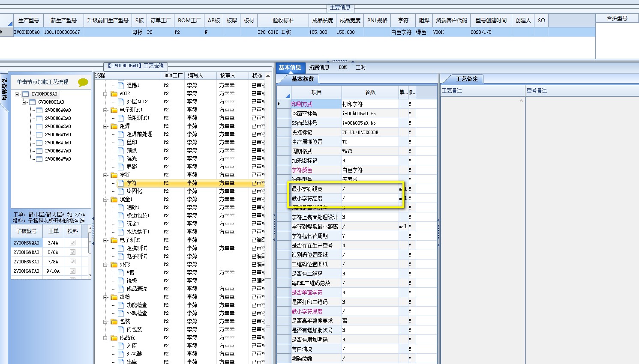The image size is (639, 364).
Task: Click the 丝印 step document icon
Action: 121,142
